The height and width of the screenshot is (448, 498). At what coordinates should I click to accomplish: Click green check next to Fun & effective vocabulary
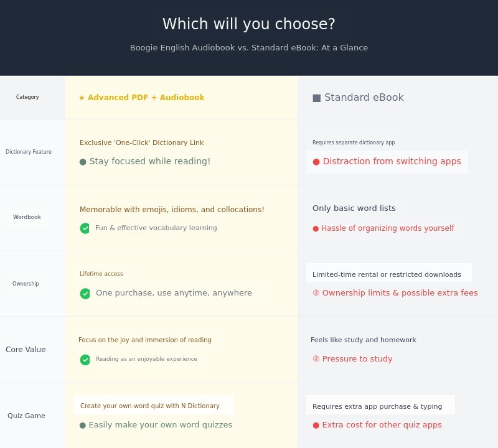tap(85, 228)
